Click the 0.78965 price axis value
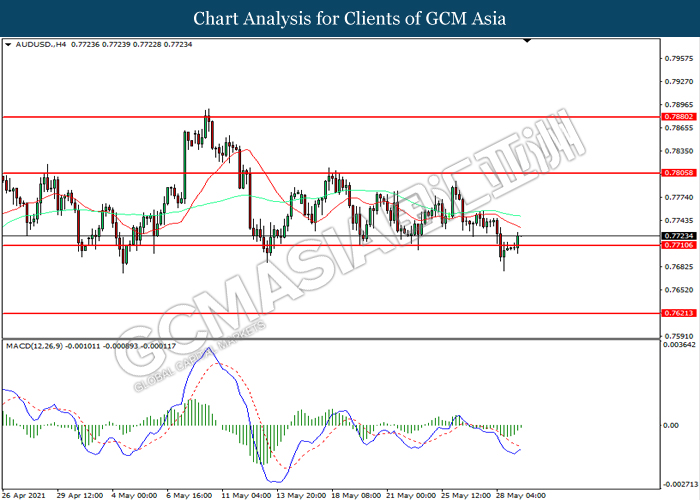This screenshot has height=500, width=700. (x=679, y=105)
